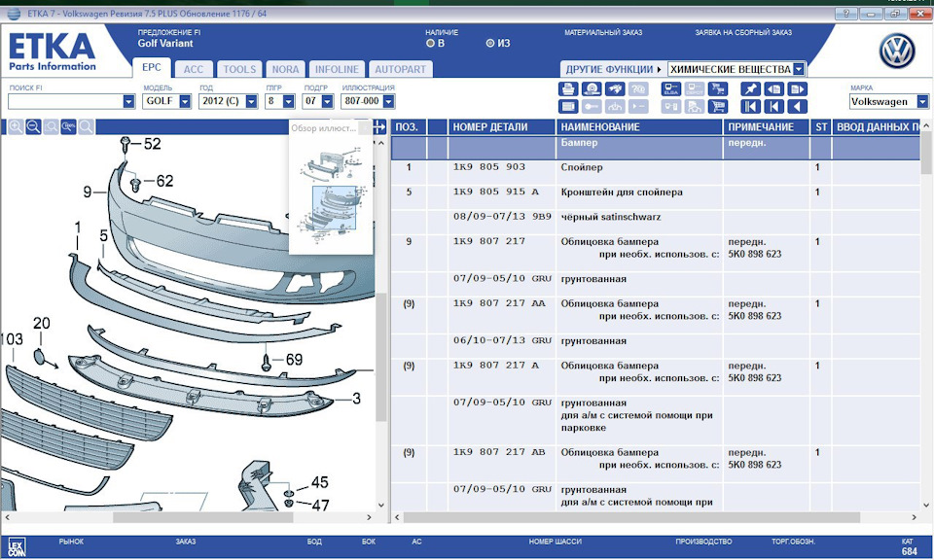
Task: Click the parts table horizontal scrollbar
Action: (631, 517)
